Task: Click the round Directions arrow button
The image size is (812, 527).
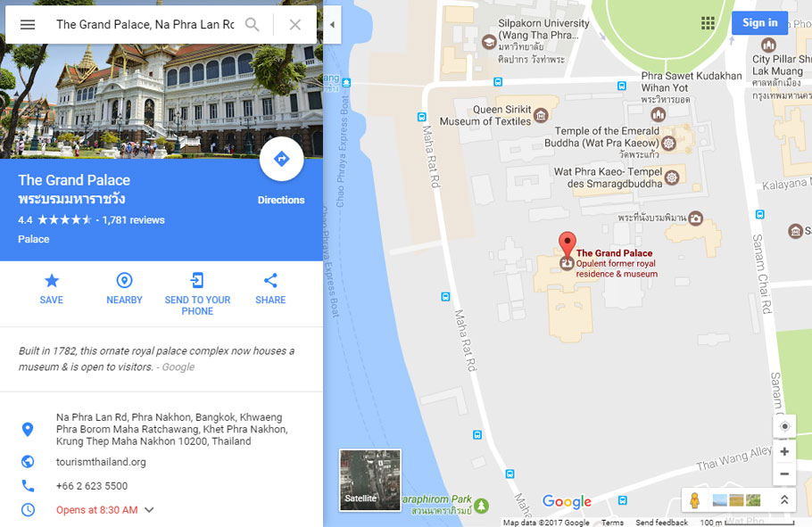Action: coord(281,159)
